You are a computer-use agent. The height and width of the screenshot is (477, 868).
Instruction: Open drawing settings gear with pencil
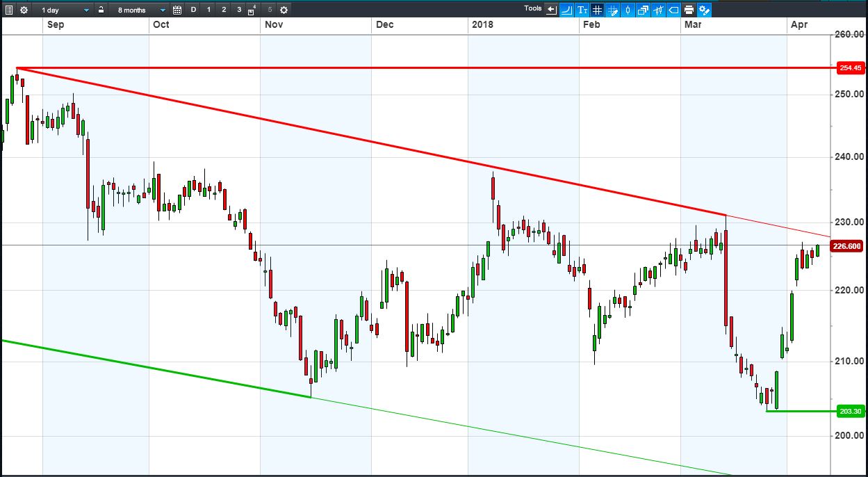[704, 10]
